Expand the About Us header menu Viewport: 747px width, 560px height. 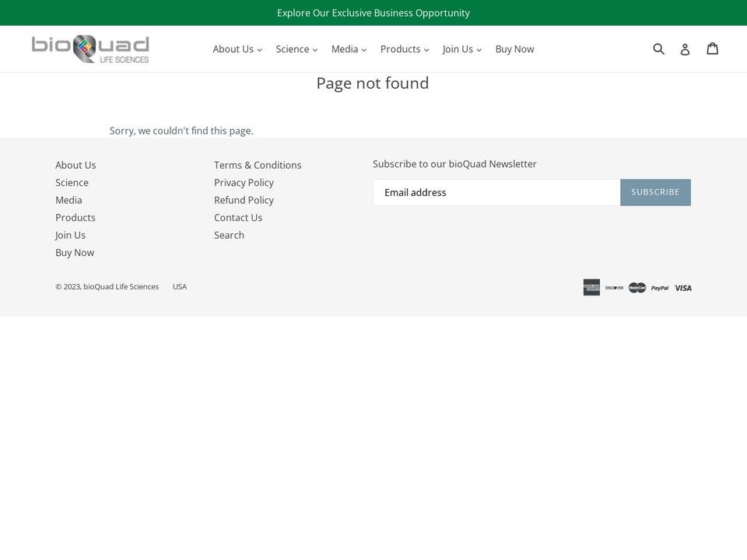pyautogui.click(x=237, y=49)
